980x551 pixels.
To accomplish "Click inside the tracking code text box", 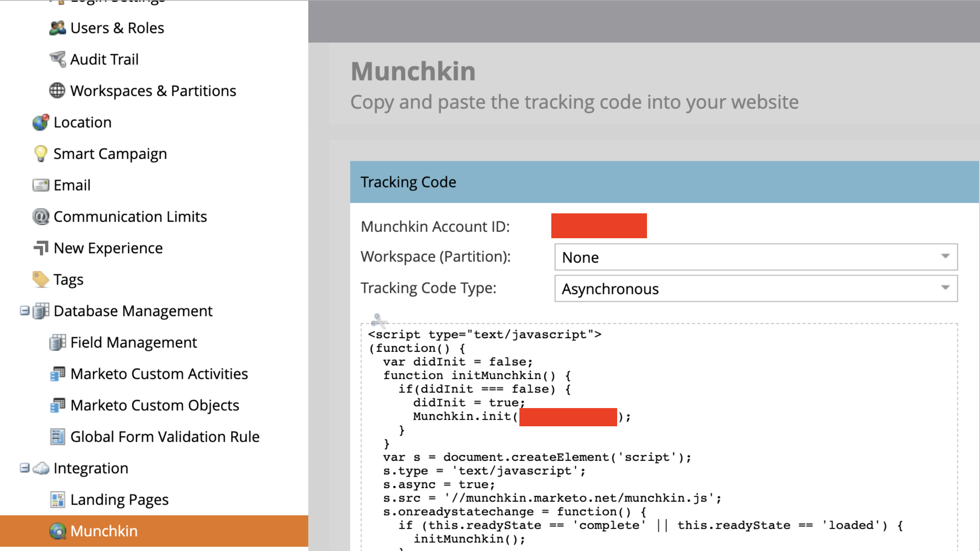I will click(659, 437).
